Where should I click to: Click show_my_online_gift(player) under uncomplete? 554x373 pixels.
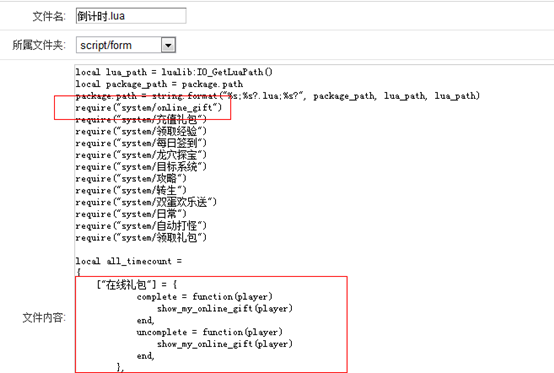point(225,344)
